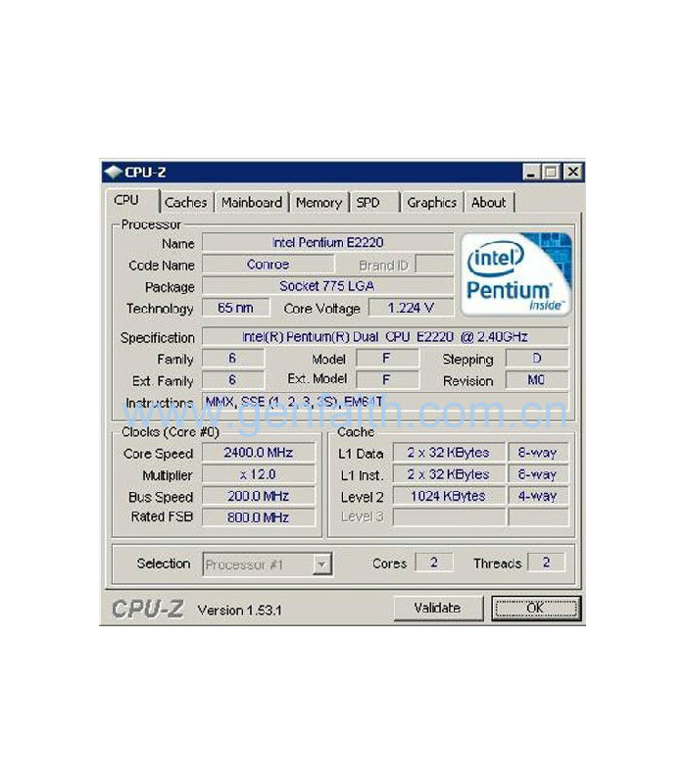Screen dimensions: 686x784
Task: Click the Version 1.53.1 text
Action: pos(240,611)
